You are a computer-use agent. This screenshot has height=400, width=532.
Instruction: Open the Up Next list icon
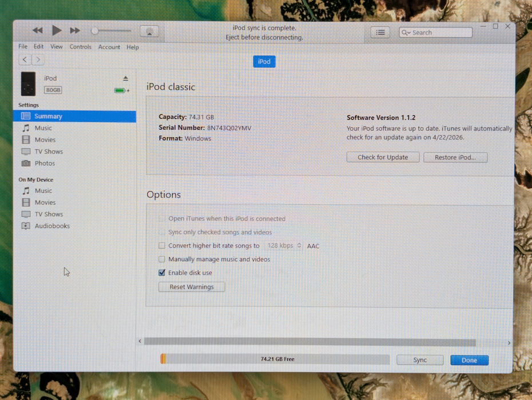(380, 32)
